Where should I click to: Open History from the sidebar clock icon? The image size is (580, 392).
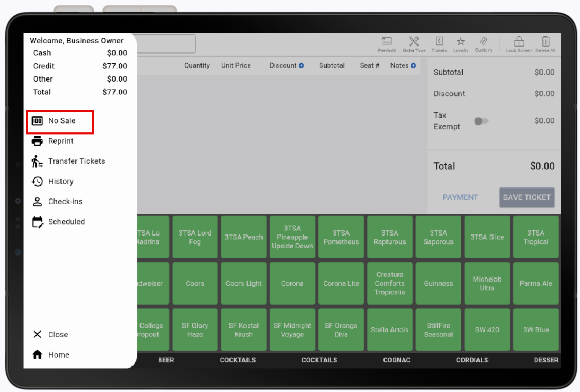[37, 181]
